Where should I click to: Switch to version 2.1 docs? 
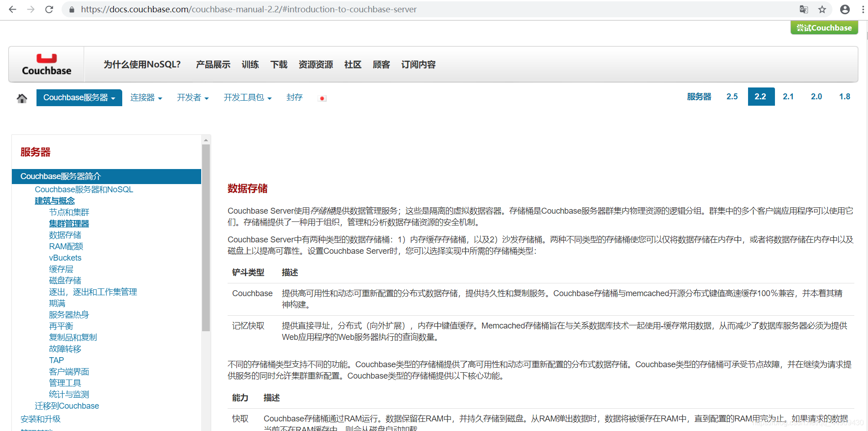788,97
